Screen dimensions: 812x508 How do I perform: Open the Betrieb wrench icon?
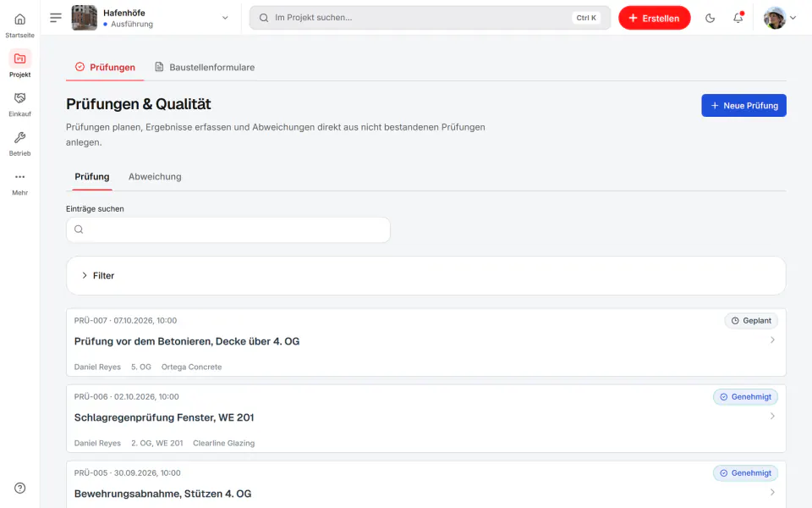click(19, 137)
